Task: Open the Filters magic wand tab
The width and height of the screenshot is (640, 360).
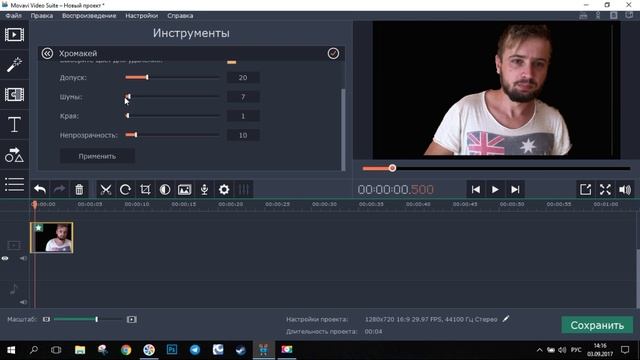Action: (x=14, y=64)
